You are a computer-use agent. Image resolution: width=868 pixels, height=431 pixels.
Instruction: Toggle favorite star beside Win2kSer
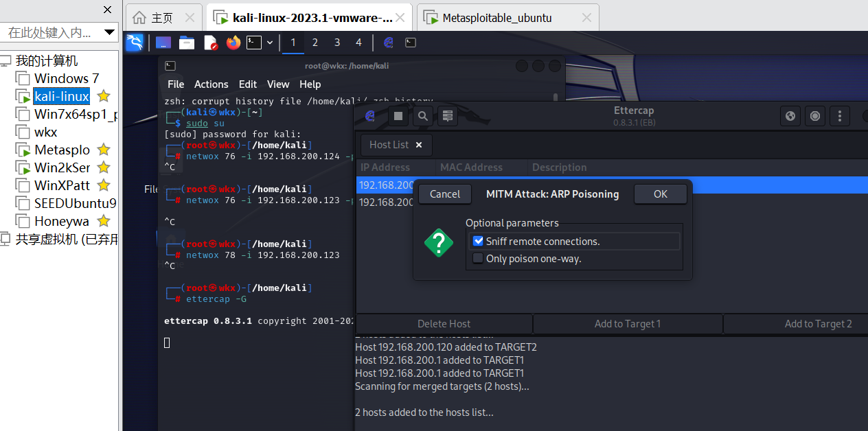pyautogui.click(x=103, y=167)
